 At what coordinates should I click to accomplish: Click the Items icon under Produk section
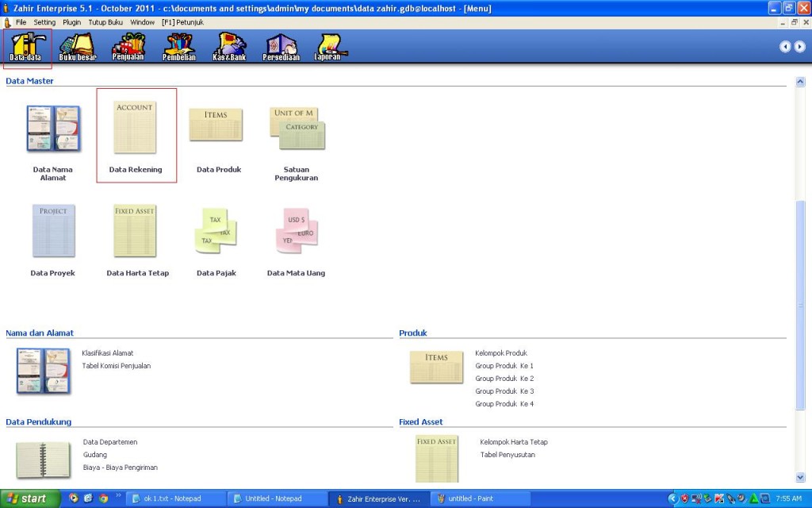click(437, 367)
